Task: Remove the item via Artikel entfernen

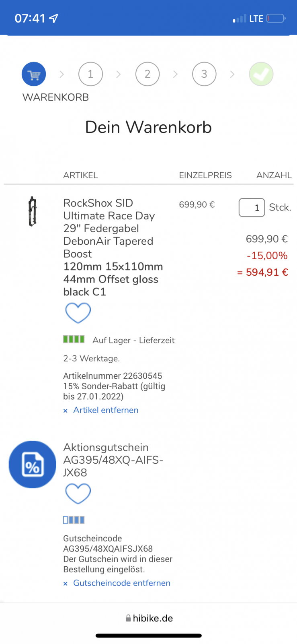Action: pos(106,410)
